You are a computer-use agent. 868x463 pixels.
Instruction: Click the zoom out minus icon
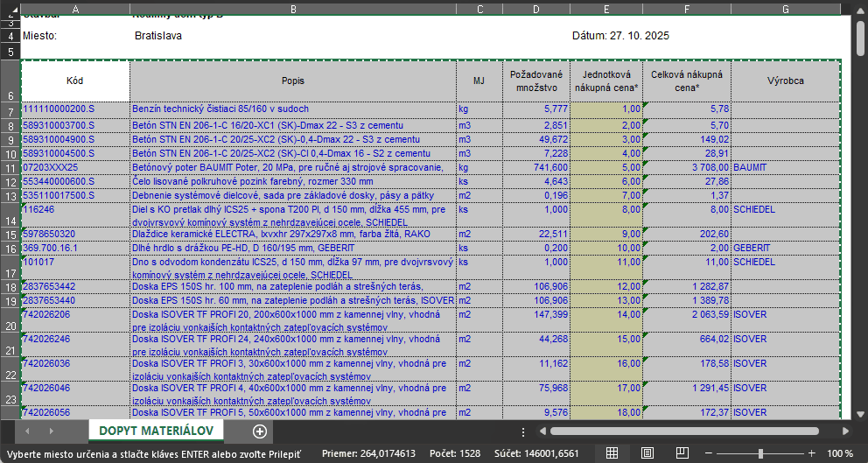710,453
